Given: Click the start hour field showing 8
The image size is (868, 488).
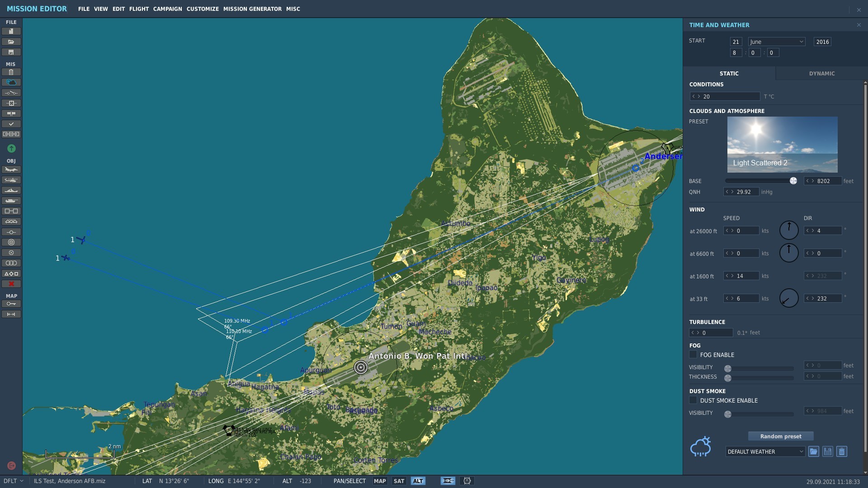Looking at the screenshot, I should 736,52.
